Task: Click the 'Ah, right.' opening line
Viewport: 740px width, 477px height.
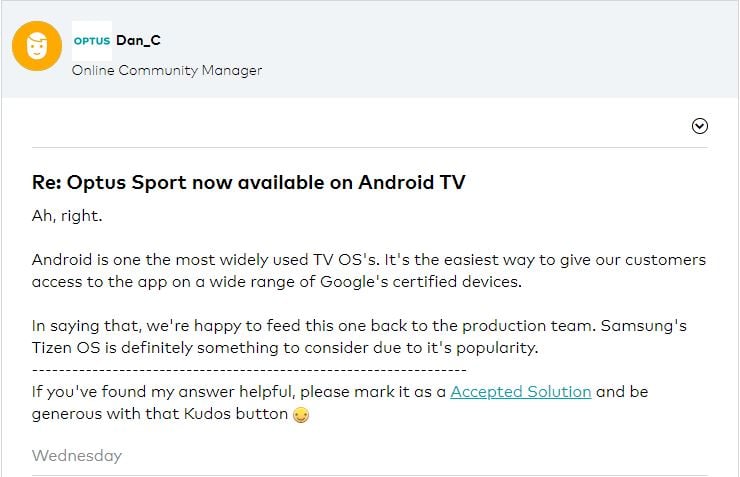Action: pyautogui.click(x=67, y=216)
